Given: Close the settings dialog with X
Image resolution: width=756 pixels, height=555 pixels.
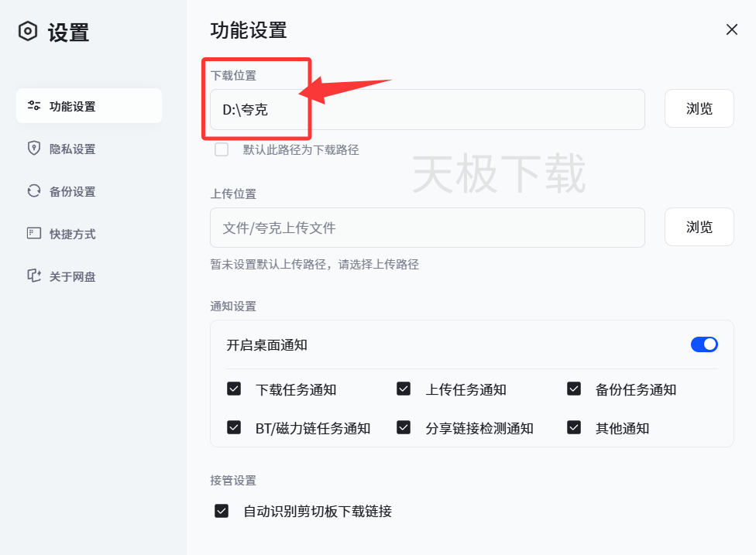Looking at the screenshot, I should point(732,30).
